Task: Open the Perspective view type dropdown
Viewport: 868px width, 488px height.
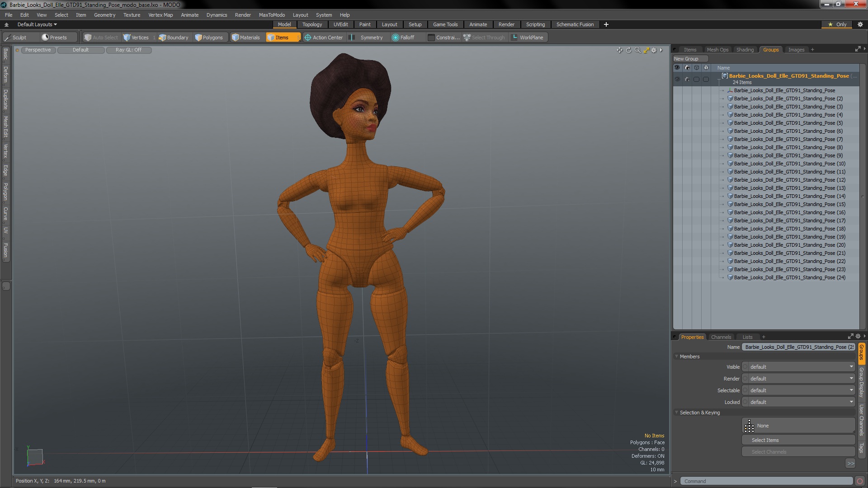Action: (x=38, y=50)
